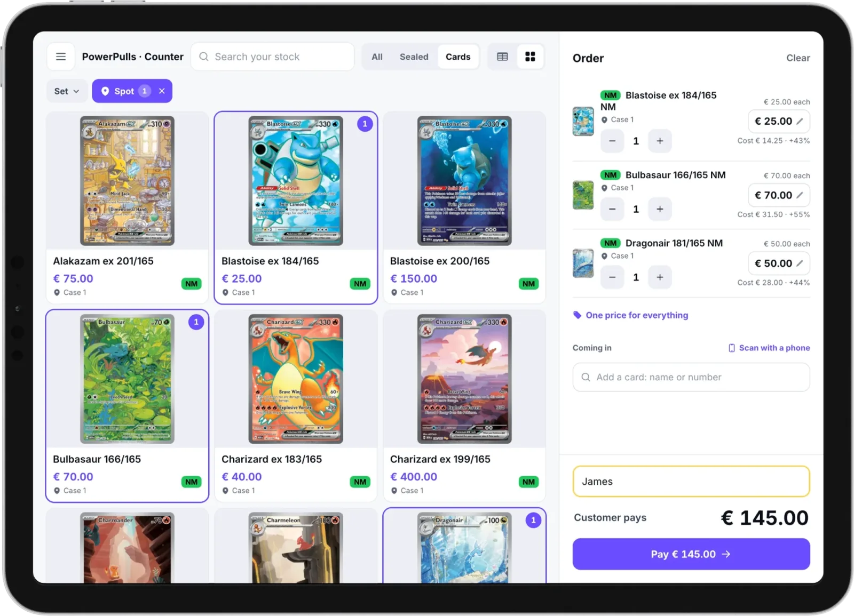Decrease Bulbasaur 166/165 quantity
Screen dimensions: 854x616
tap(612, 209)
